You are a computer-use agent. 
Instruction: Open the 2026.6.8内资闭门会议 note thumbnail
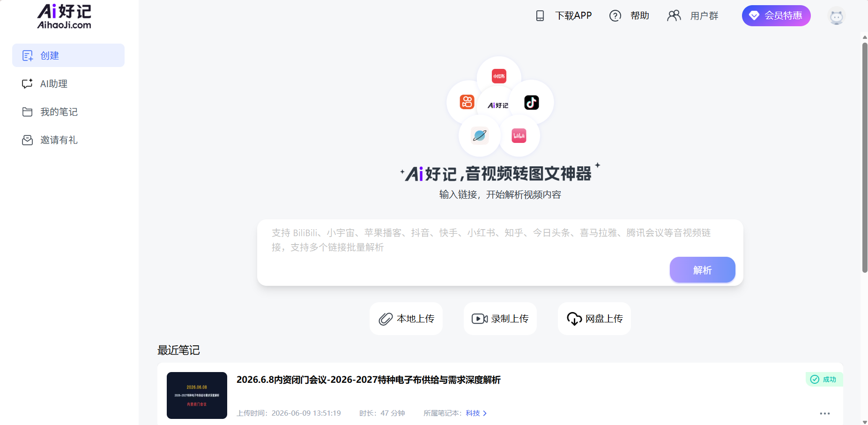click(x=197, y=395)
